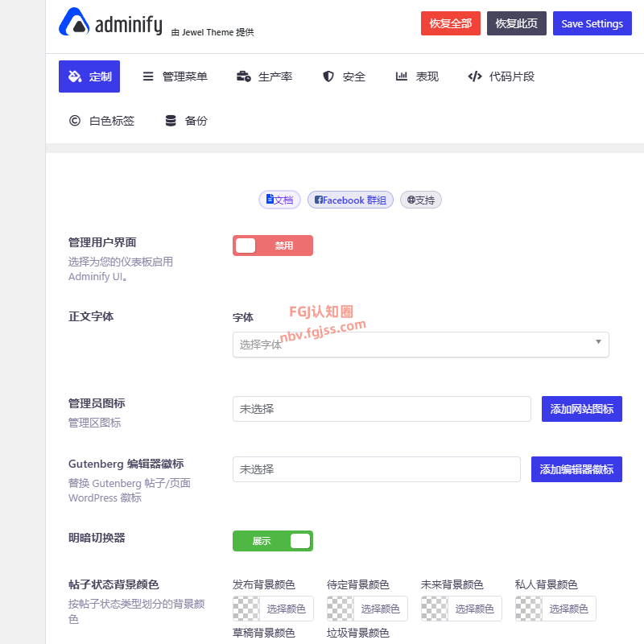Click the document icon in 文档 pill
This screenshot has height=644, width=644.
(x=270, y=199)
